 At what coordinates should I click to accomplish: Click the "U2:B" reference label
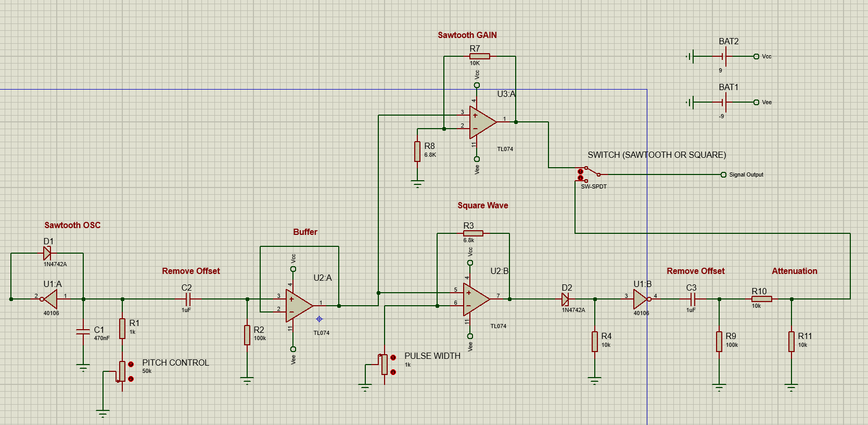click(x=500, y=271)
